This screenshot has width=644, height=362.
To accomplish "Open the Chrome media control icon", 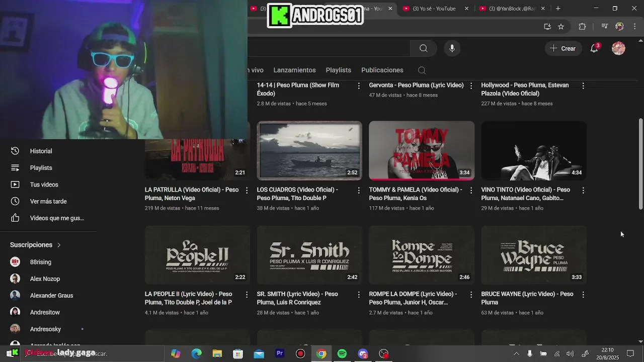I will tap(605, 27).
